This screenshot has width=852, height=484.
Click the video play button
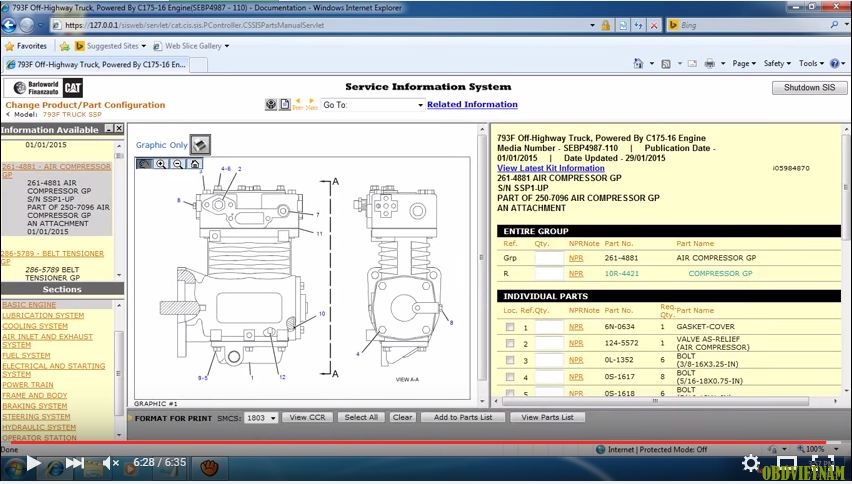pos(33,463)
